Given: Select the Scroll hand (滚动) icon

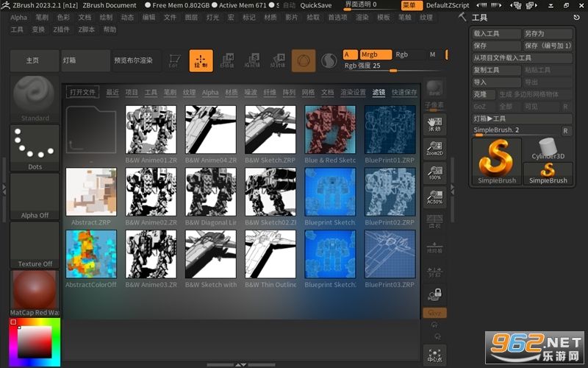Looking at the screenshot, I should (434, 124).
